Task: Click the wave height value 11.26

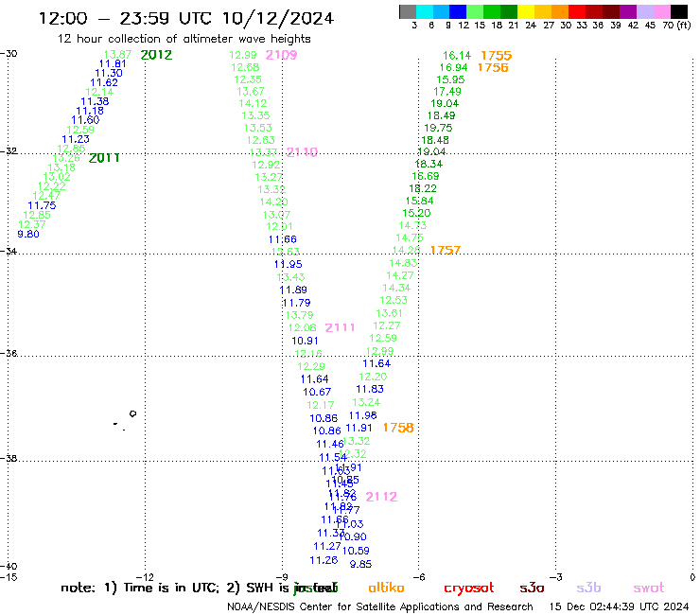Action: point(324,560)
